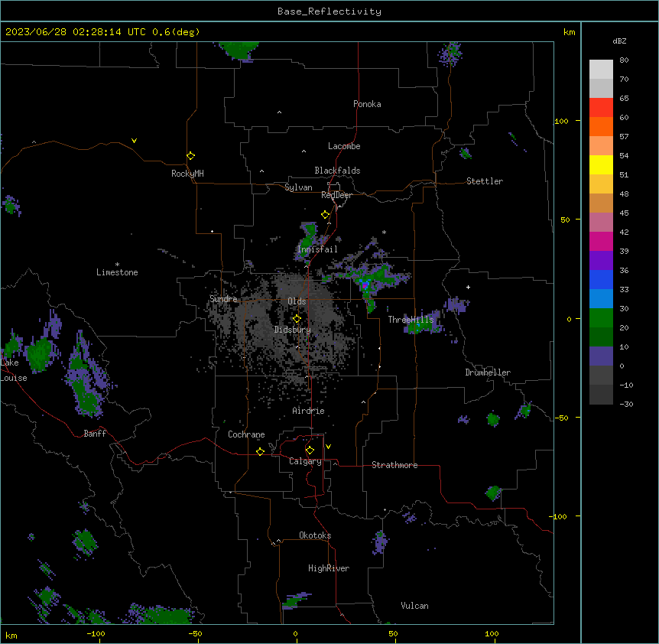Click the Sylvan label
The image size is (659, 644).
point(298,187)
